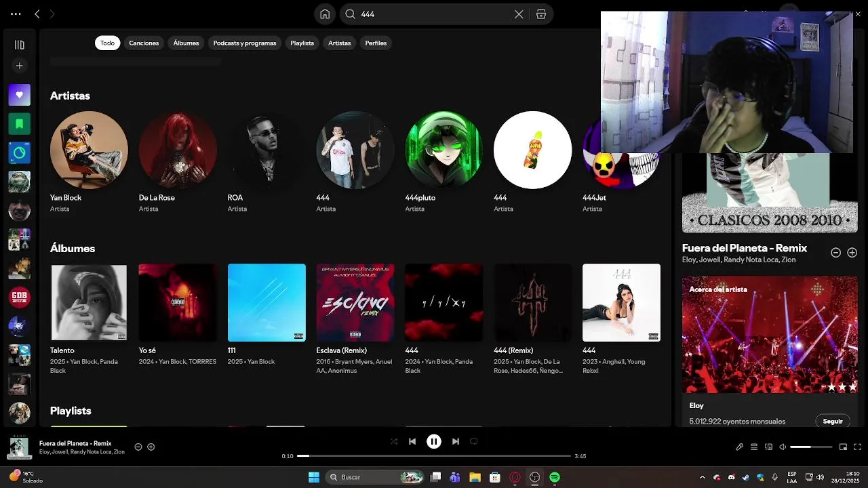This screenshot has width=868, height=488.
Task: Open the 444pluto artist card
Action: 443,163
